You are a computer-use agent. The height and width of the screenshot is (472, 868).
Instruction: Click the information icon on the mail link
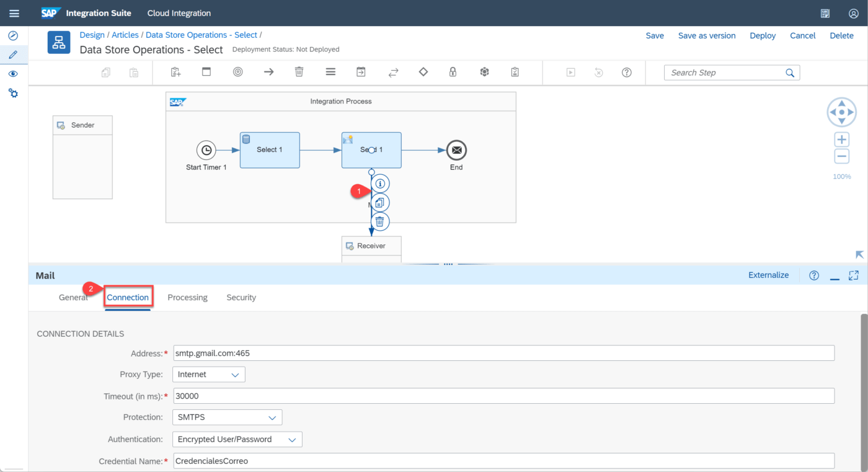[381, 184]
